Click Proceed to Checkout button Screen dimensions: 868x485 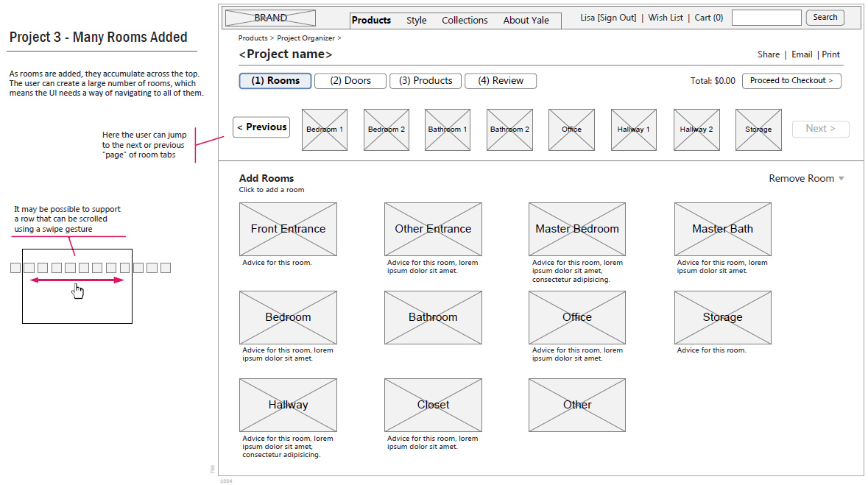click(791, 81)
